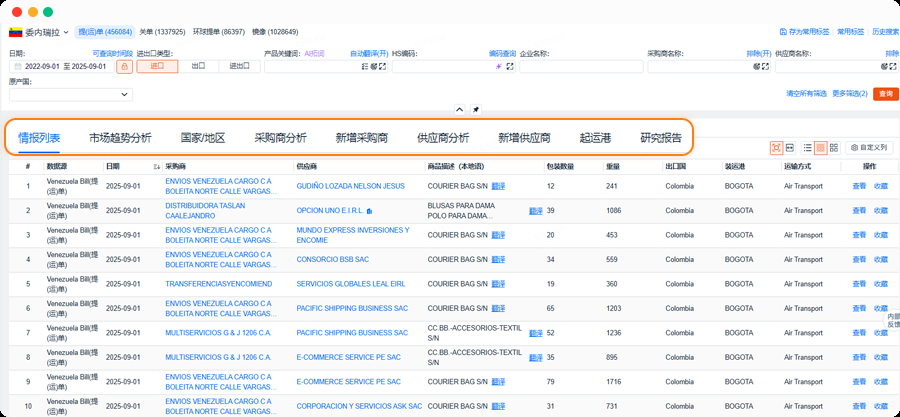900x417 pixels.
Task: Switch to the 市场趋势分析 tab
Action: click(120, 138)
